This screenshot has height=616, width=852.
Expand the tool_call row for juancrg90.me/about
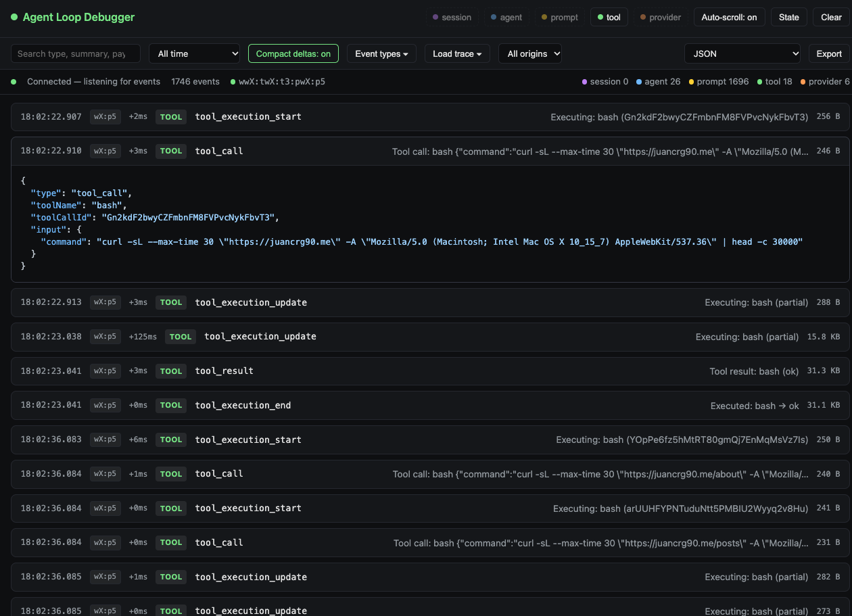pos(430,474)
